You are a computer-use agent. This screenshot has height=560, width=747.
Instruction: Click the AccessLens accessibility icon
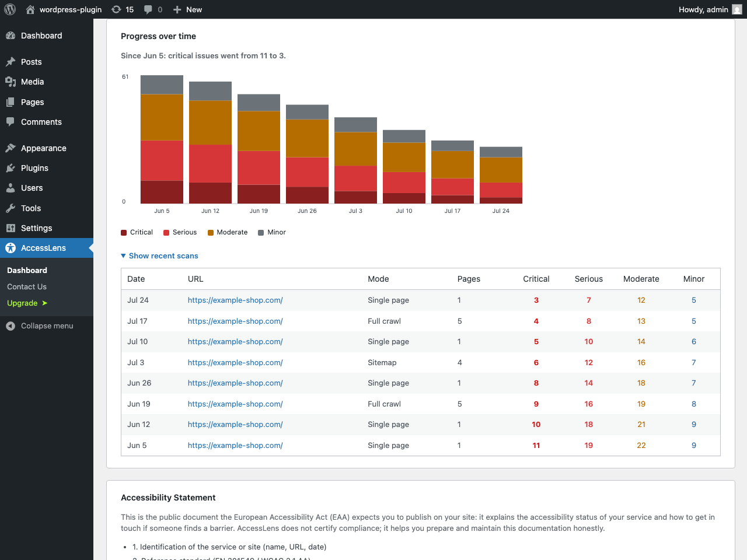pyautogui.click(x=11, y=248)
